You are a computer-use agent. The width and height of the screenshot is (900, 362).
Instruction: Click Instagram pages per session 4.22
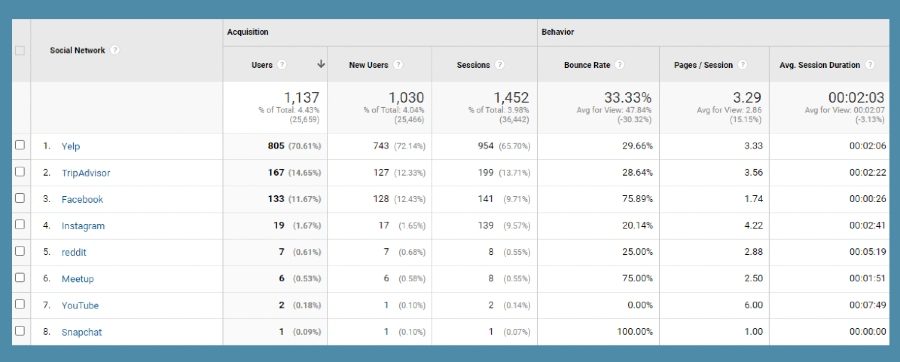pyautogui.click(x=753, y=226)
